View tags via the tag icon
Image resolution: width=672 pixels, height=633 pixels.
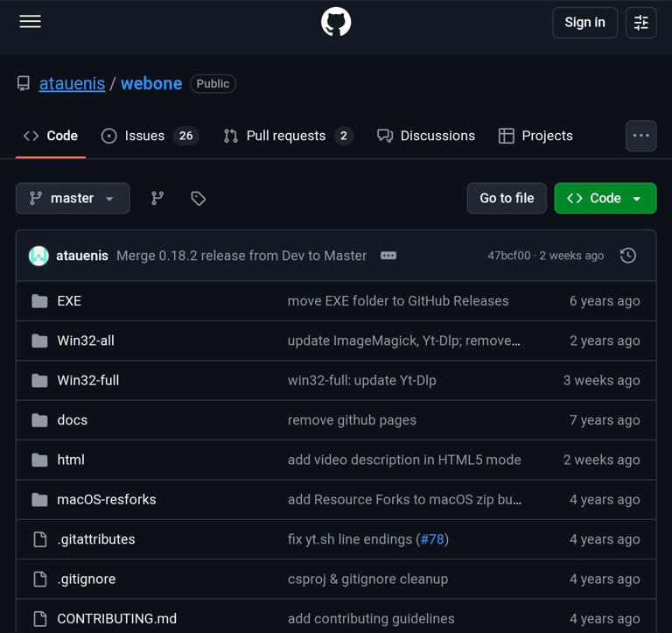click(x=198, y=198)
